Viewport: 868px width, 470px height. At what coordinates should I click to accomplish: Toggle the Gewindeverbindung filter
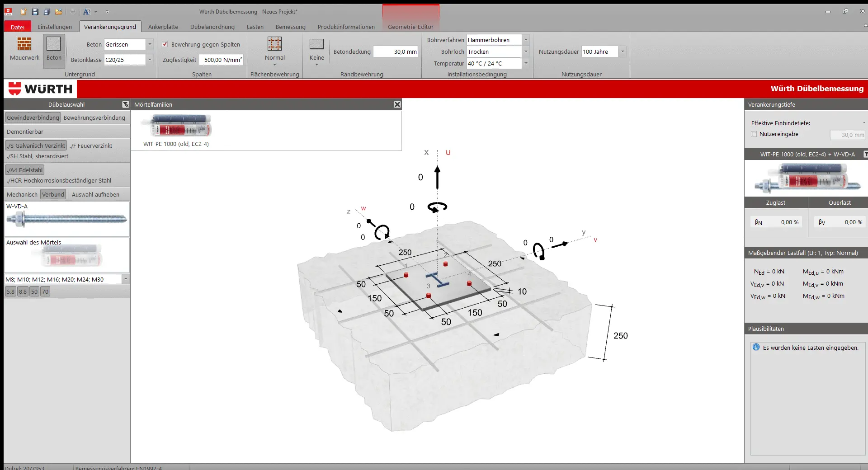pyautogui.click(x=33, y=117)
